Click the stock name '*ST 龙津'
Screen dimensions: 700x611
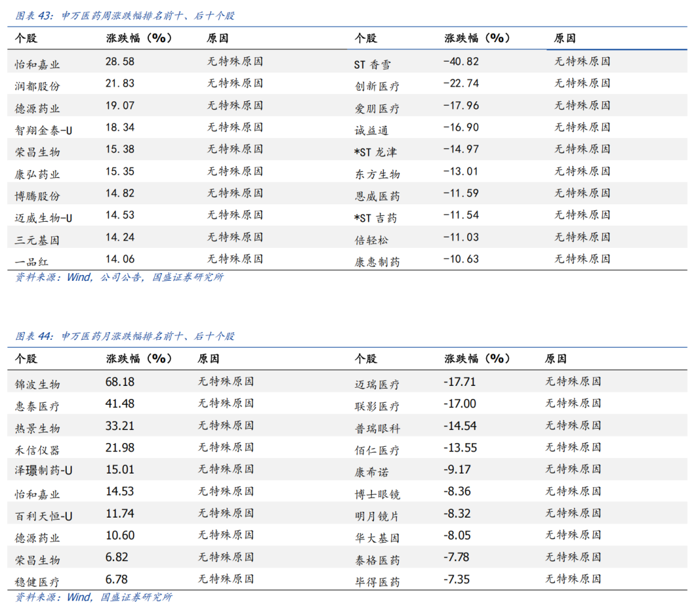click(375, 152)
